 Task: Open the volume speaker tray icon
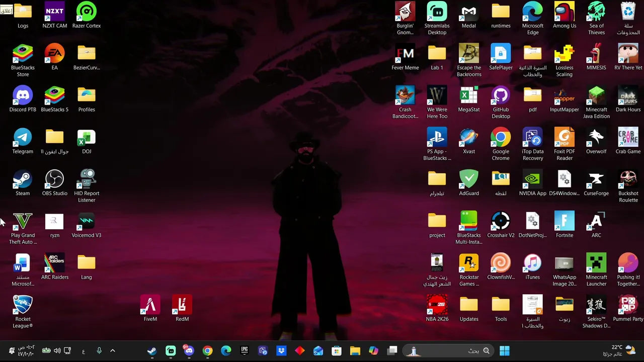click(x=57, y=350)
